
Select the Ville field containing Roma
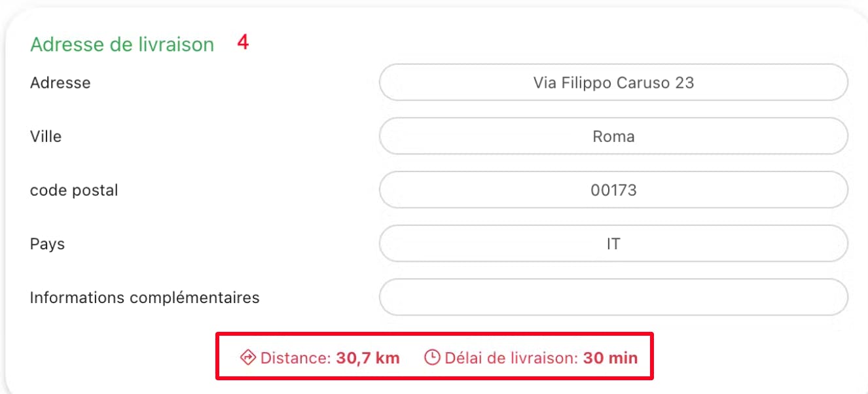click(x=614, y=136)
